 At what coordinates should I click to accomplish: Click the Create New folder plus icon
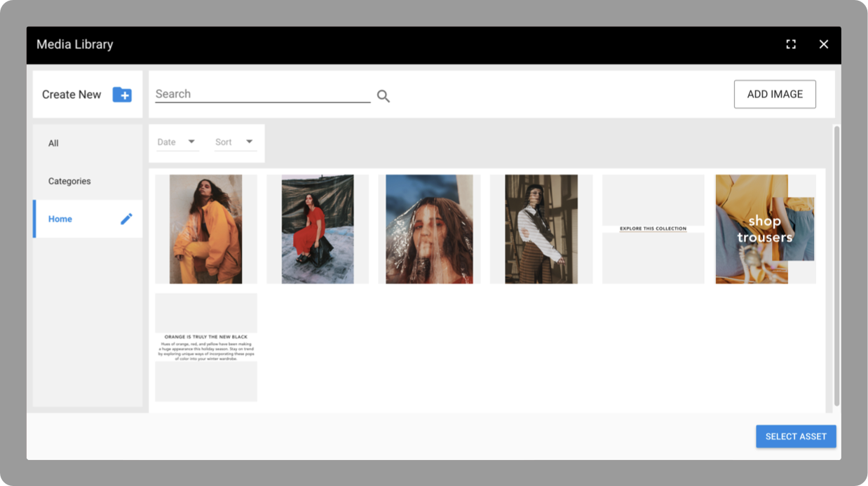click(x=122, y=95)
